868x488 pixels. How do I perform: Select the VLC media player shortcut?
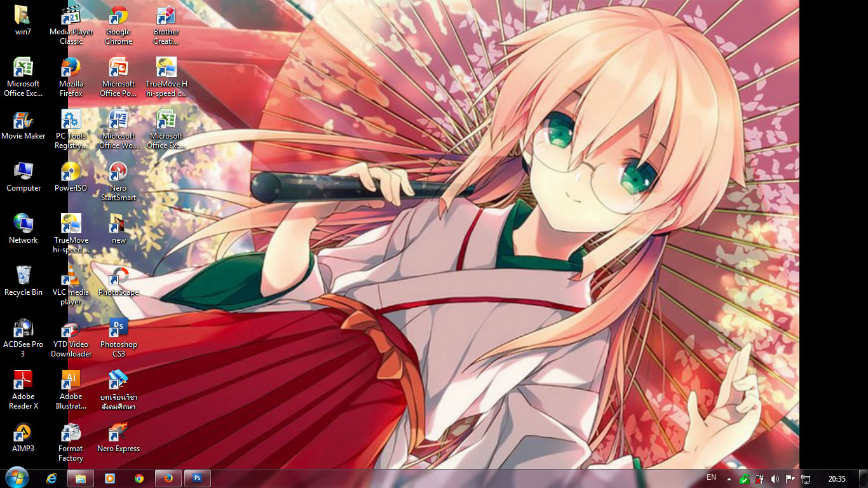pos(71,286)
